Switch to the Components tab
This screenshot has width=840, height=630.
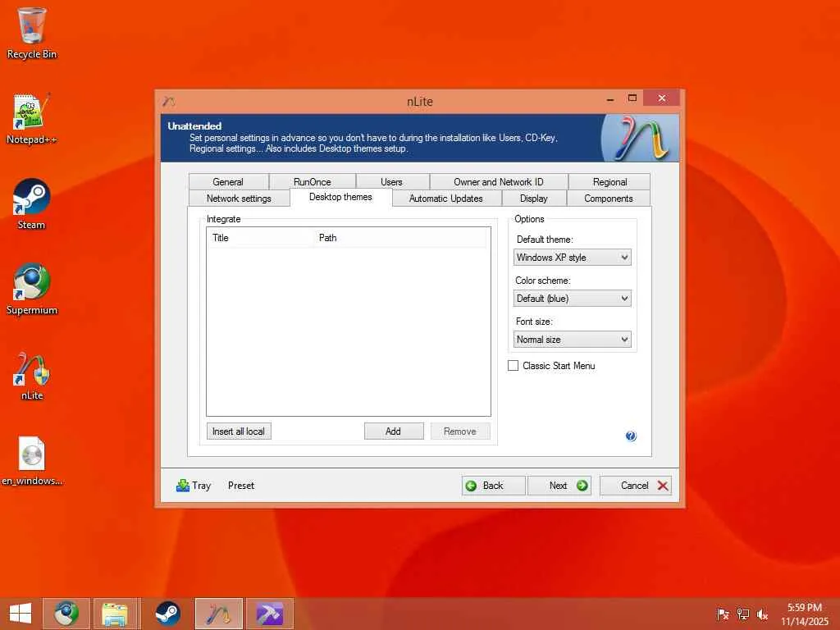[x=609, y=199]
